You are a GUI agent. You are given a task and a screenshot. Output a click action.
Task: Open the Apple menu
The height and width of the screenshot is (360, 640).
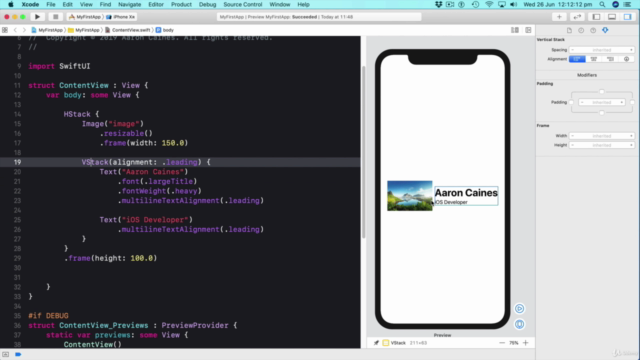tap(11, 4)
